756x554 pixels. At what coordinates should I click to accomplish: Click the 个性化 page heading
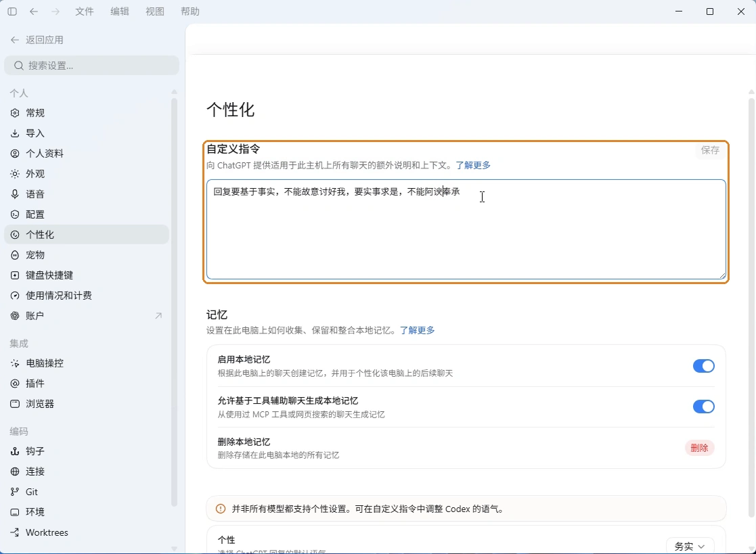[231, 110]
